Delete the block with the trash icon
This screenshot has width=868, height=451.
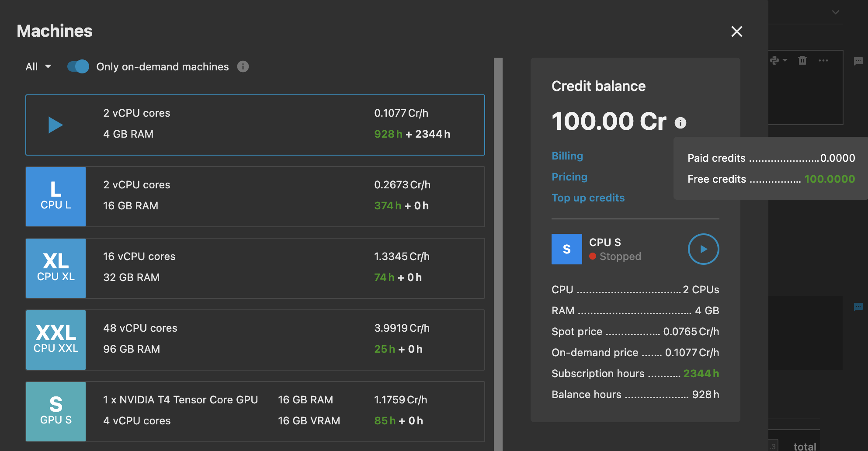pyautogui.click(x=802, y=61)
